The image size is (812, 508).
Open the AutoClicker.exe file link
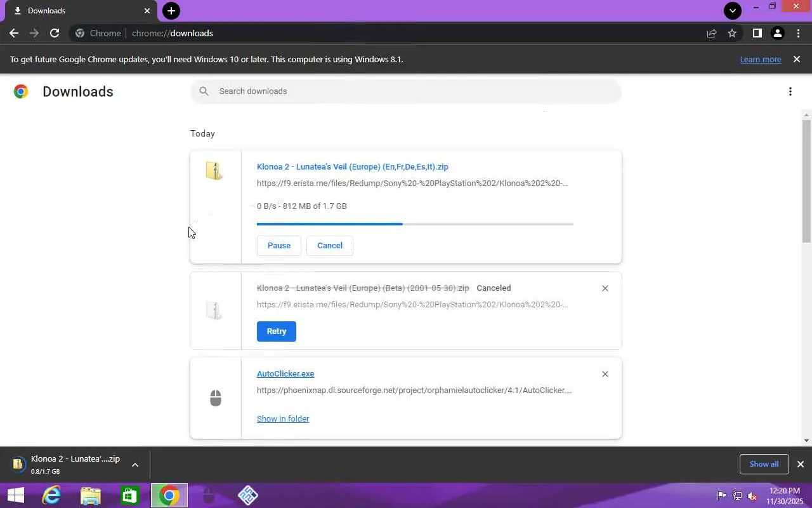coord(285,374)
